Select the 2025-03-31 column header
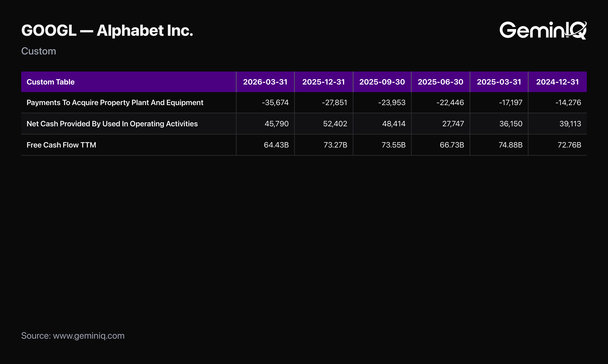Image resolution: width=608 pixels, height=364 pixels. [x=499, y=82]
